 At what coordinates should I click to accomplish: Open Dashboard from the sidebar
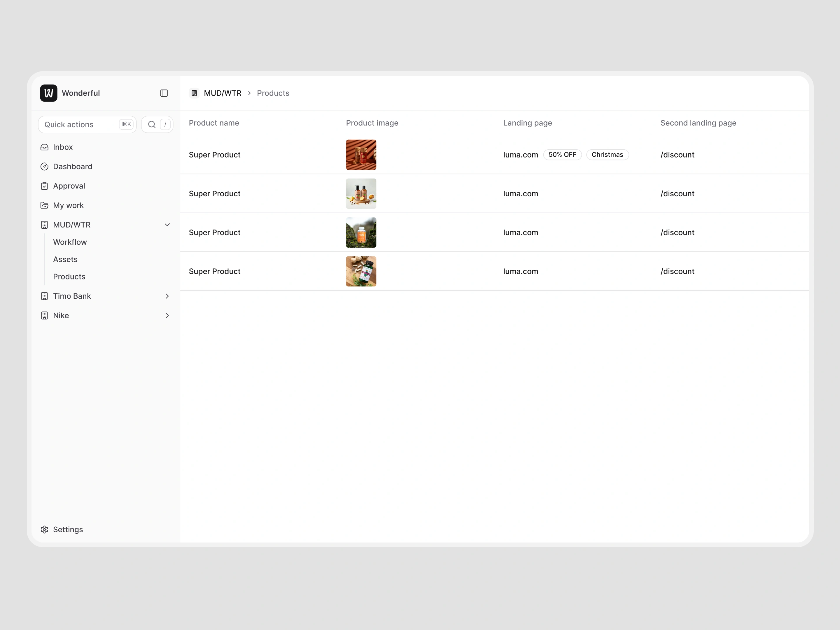(x=73, y=166)
